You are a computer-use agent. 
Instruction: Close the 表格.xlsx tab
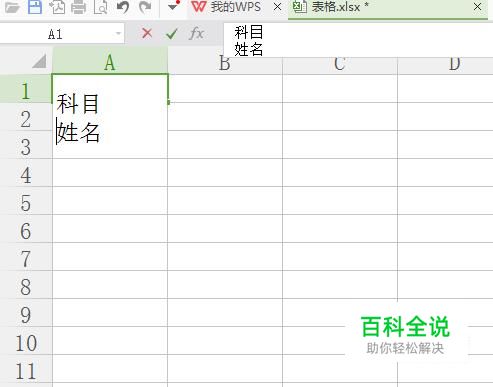(x=478, y=6)
